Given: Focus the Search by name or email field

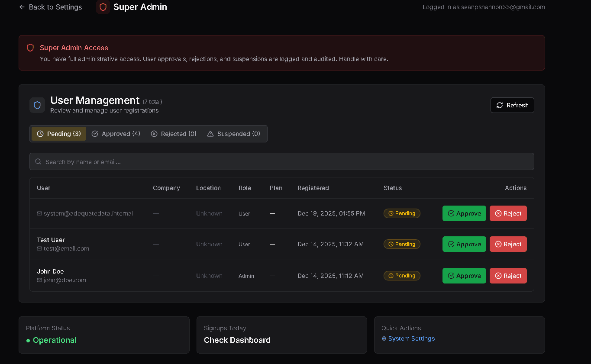Looking at the screenshot, I should (282, 161).
